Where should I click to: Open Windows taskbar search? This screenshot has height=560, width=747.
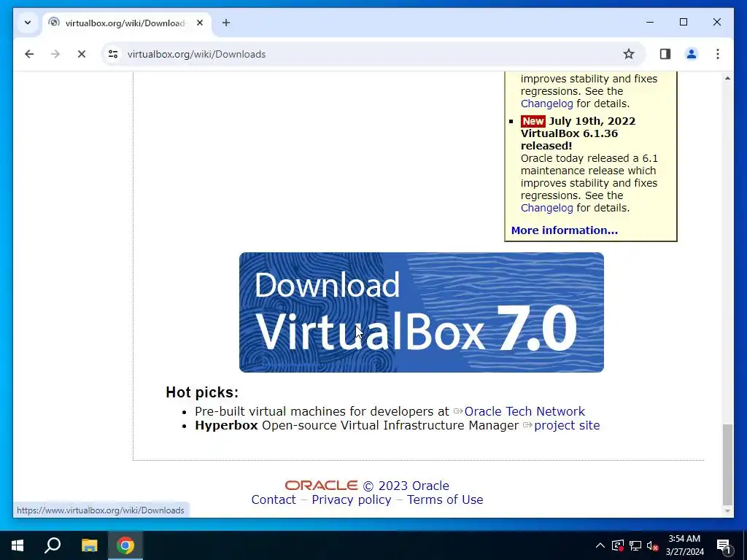point(53,545)
